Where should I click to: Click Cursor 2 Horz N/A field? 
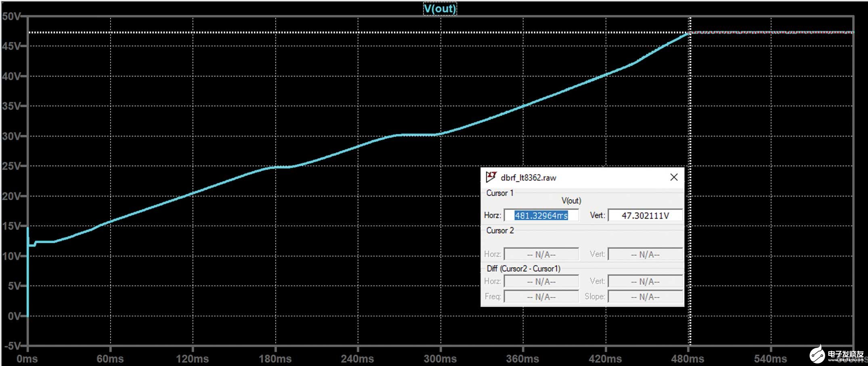point(541,255)
